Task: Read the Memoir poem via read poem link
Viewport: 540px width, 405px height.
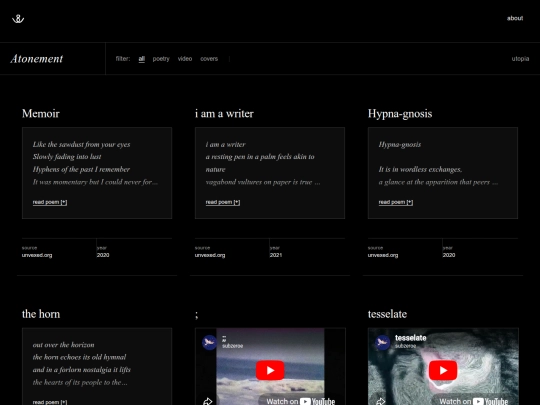Action: click(x=50, y=202)
